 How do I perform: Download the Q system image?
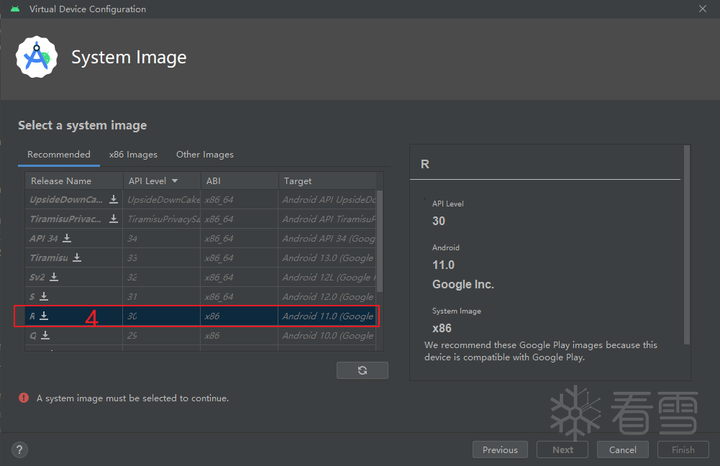[45, 335]
